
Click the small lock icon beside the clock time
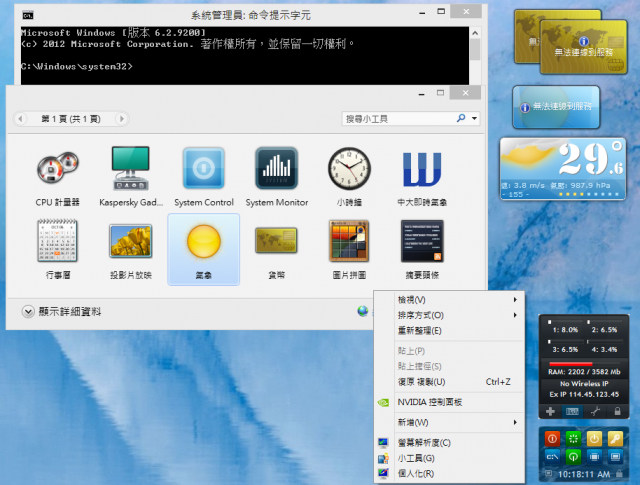coord(619,474)
